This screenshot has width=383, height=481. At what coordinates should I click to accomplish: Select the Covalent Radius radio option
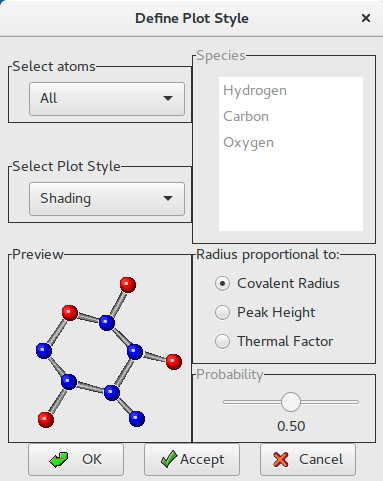pos(222,284)
